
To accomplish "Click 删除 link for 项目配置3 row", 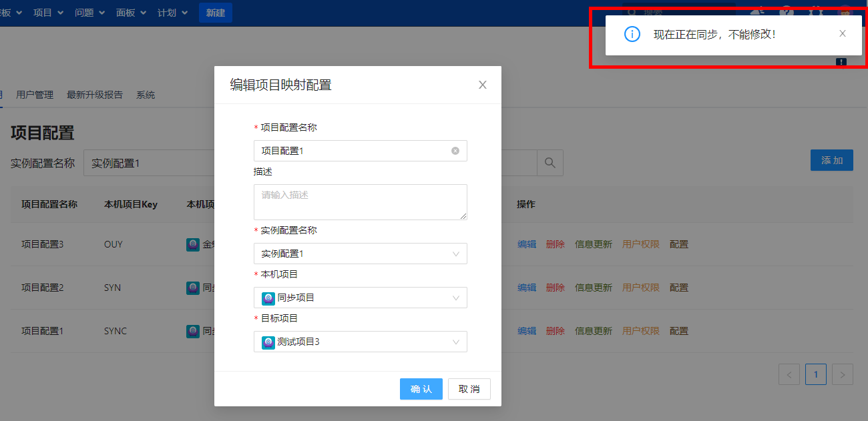I will point(555,244).
